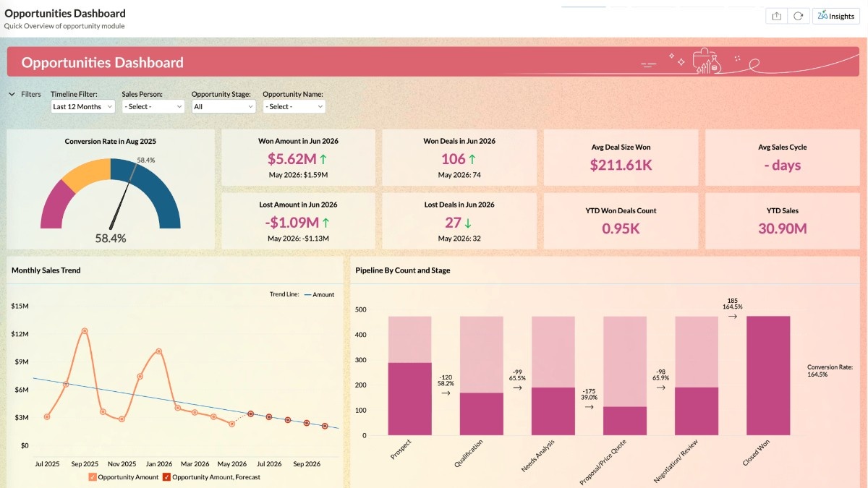The width and height of the screenshot is (868, 488).
Task: Click the Negotiation/ Review dark bar
Action: 697,411
